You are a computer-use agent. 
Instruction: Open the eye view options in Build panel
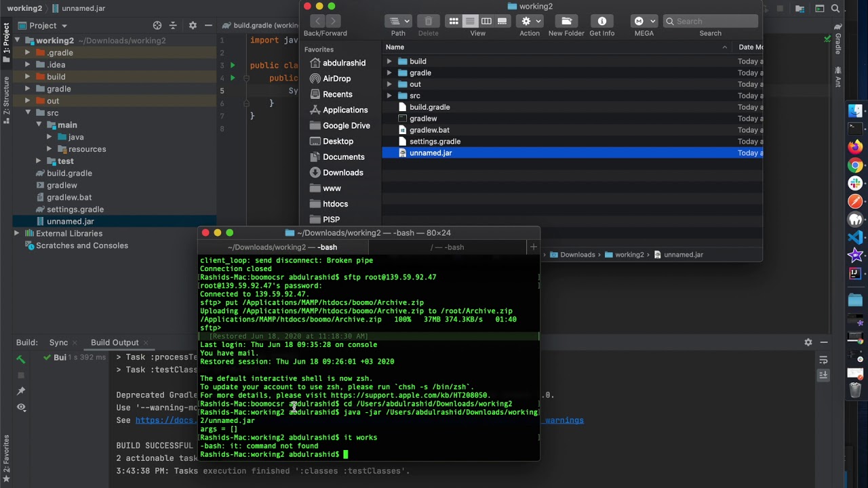coord(21,407)
